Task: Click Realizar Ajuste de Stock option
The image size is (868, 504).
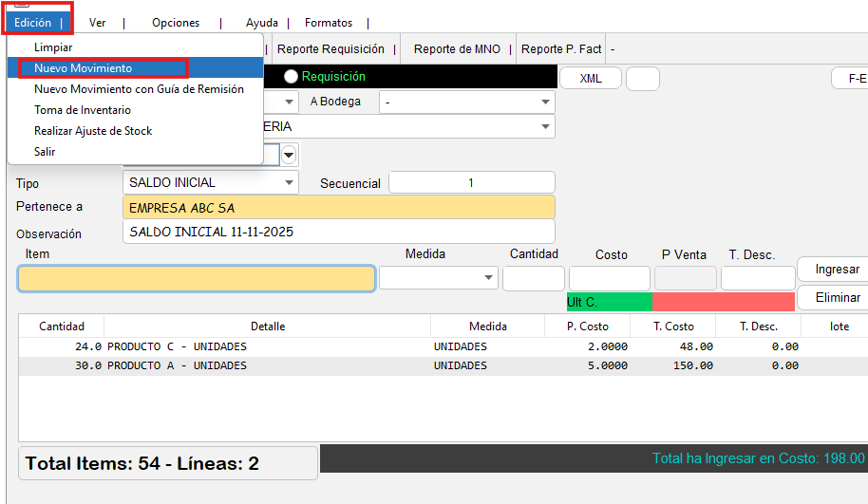Action: [93, 131]
